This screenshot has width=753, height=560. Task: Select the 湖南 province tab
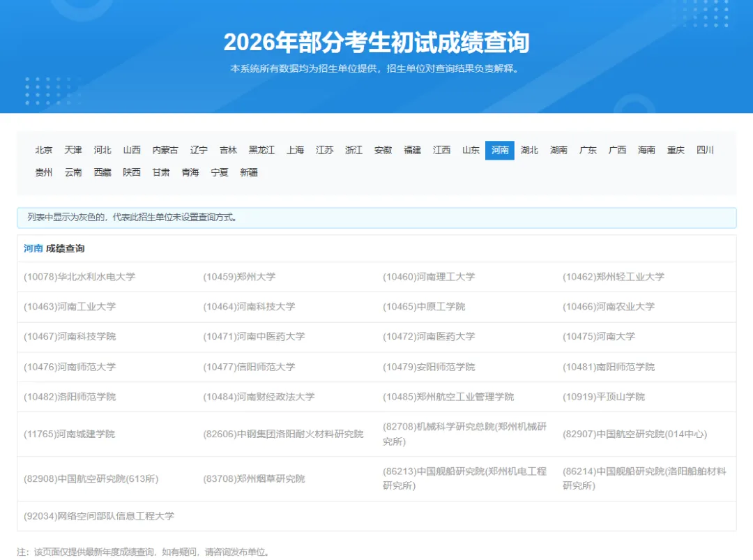click(x=558, y=151)
